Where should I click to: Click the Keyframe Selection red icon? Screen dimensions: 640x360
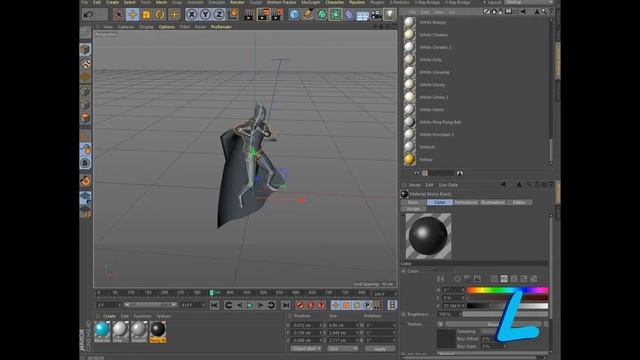[x=321, y=305]
